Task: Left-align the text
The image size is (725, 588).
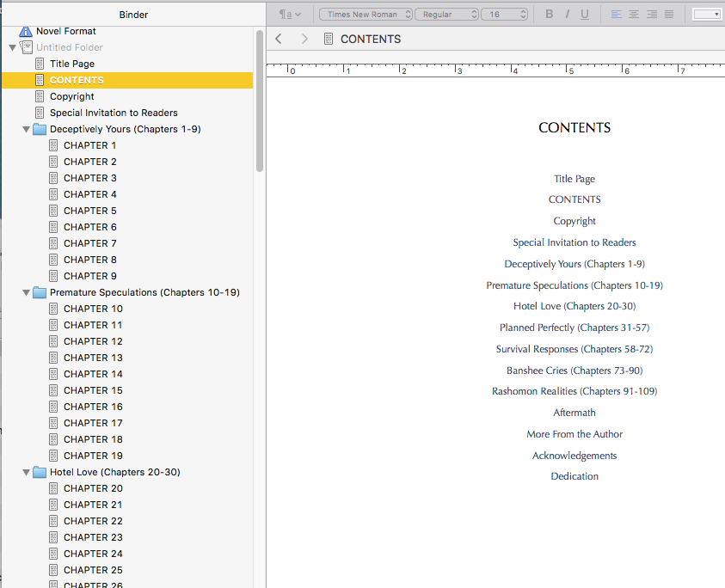Action: tap(616, 14)
